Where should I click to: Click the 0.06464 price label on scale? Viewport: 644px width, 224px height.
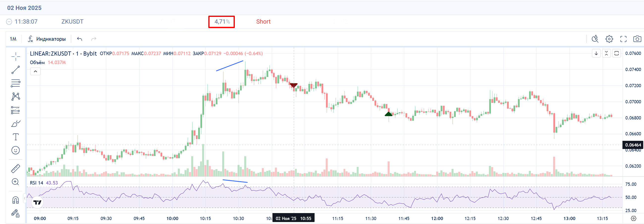(x=633, y=145)
